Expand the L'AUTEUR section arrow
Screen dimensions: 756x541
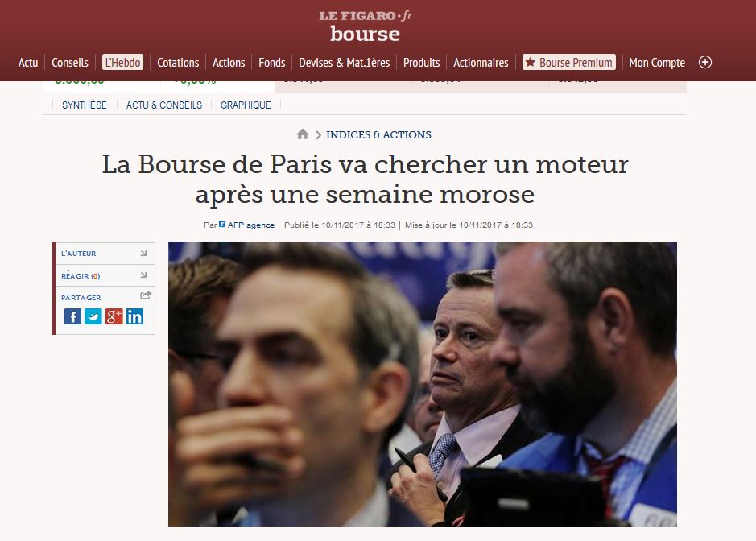(x=143, y=253)
